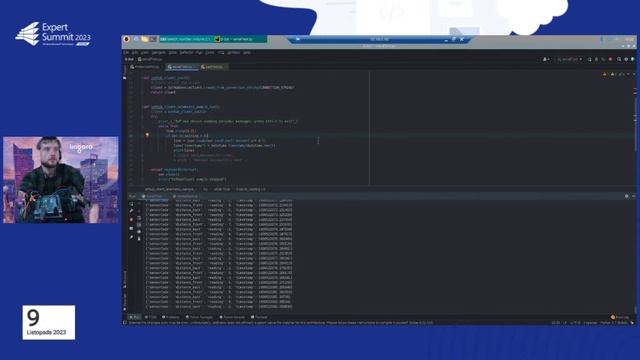Open the Event Log in bottom right
This screenshot has height=360, width=640.
pos(620,317)
